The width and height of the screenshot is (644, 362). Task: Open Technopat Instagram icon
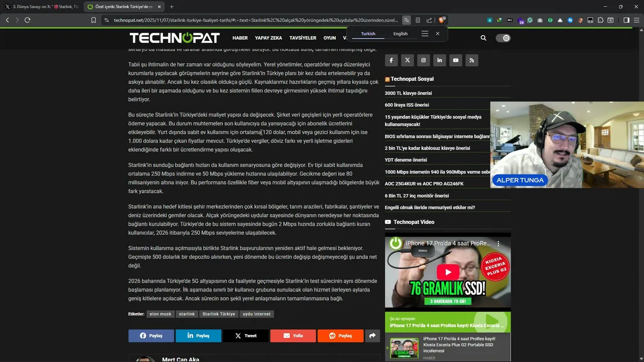pyautogui.click(x=424, y=60)
